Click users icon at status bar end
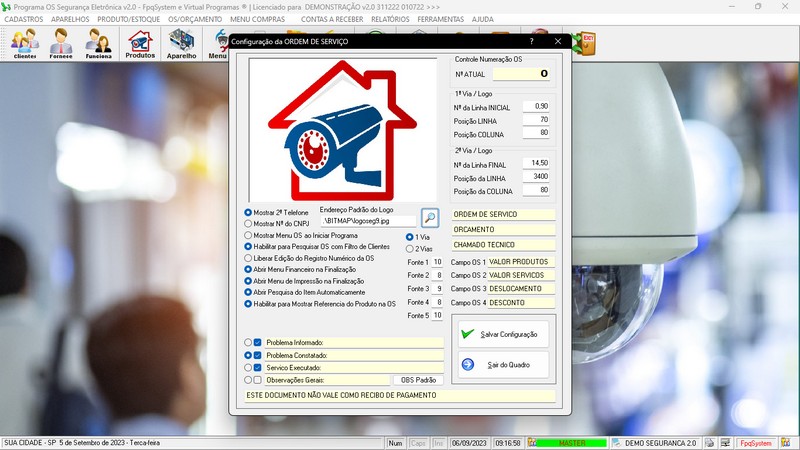Image resolution: width=800 pixels, height=450 pixels. (785, 443)
